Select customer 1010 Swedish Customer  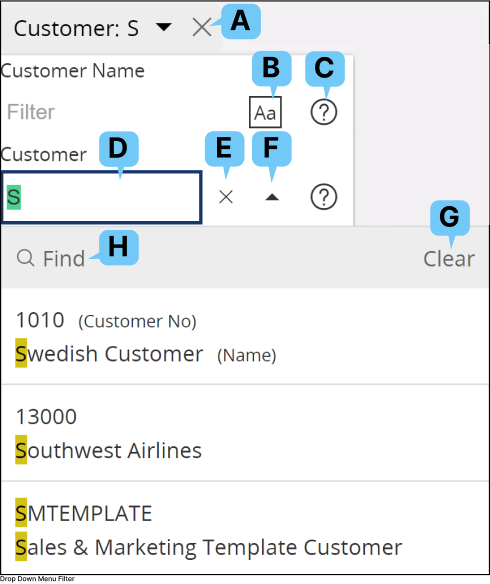[245, 337]
